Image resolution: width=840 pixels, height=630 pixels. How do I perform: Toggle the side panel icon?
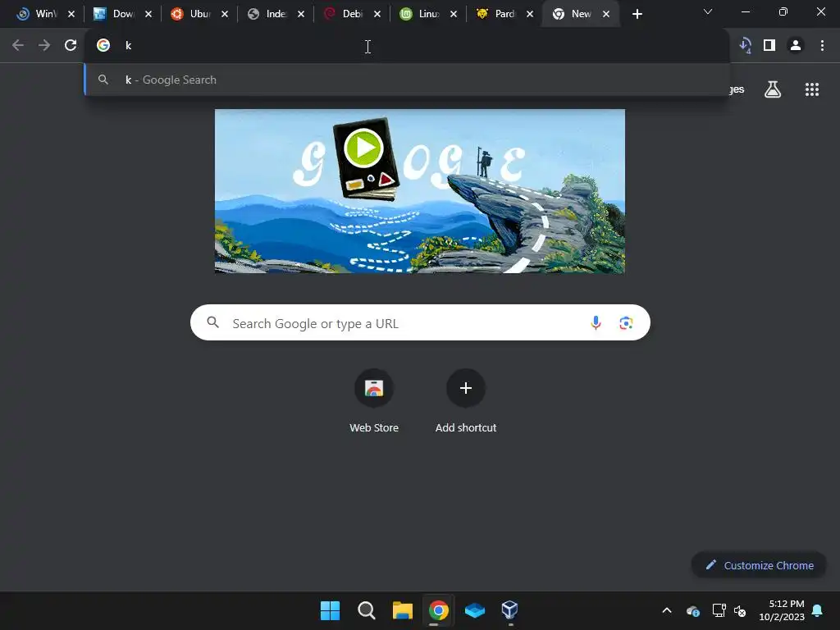click(769, 46)
